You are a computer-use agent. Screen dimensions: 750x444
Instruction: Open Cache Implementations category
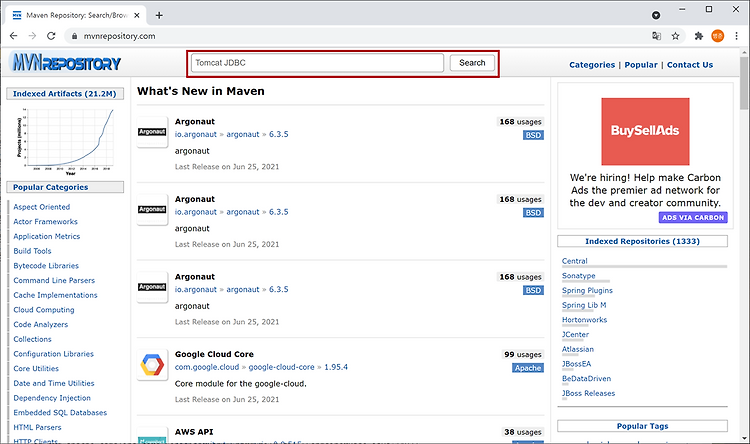tap(55, 295)
